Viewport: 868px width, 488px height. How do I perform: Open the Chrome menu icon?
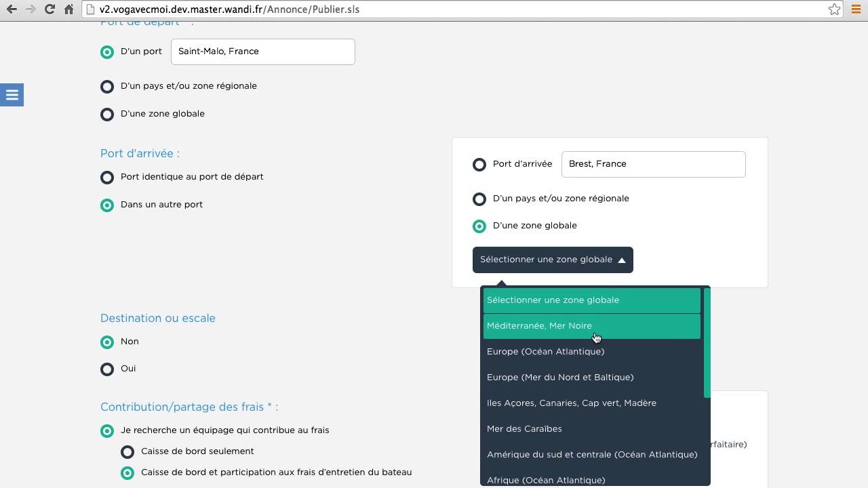(856, 9)
